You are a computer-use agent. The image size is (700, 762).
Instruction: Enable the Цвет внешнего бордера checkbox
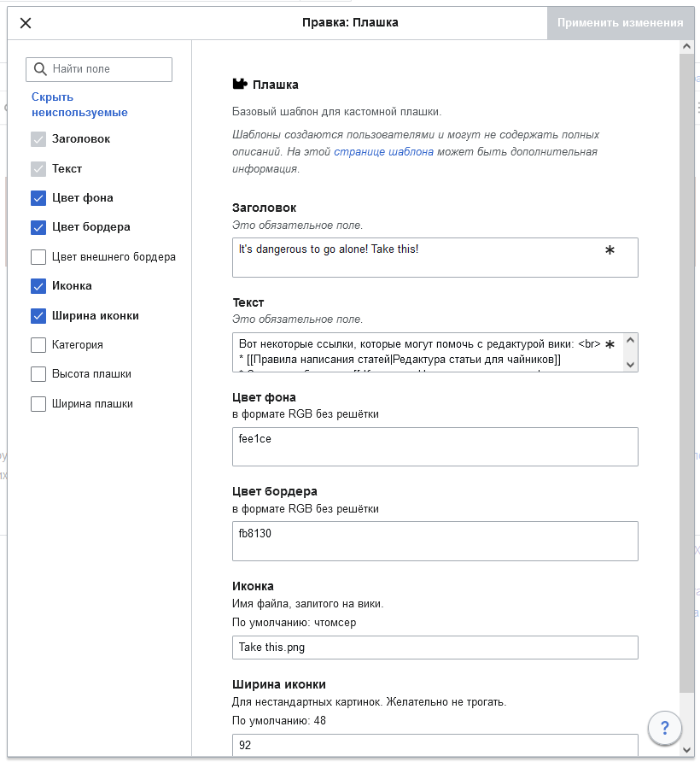coord(38,257)
